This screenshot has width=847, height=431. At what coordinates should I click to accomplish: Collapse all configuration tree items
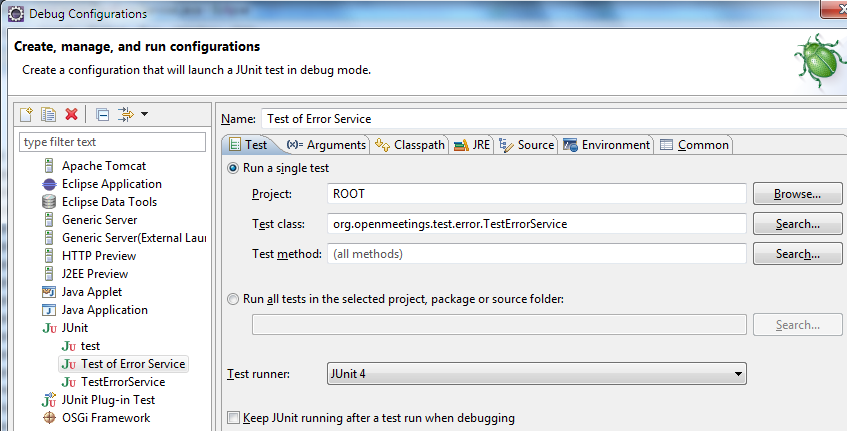point(102,114)
